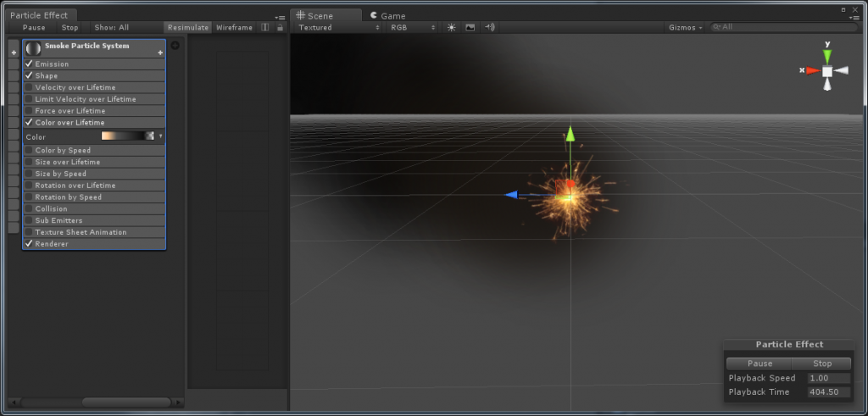Disable the Emission module checkbox
Viewport: 868px width, 416px height.
(x=29, y=64)
